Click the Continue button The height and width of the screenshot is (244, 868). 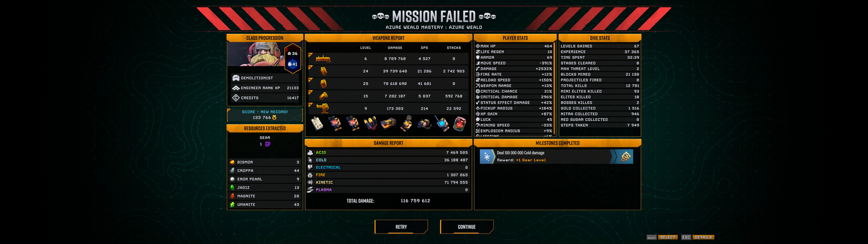click(467, 227)
